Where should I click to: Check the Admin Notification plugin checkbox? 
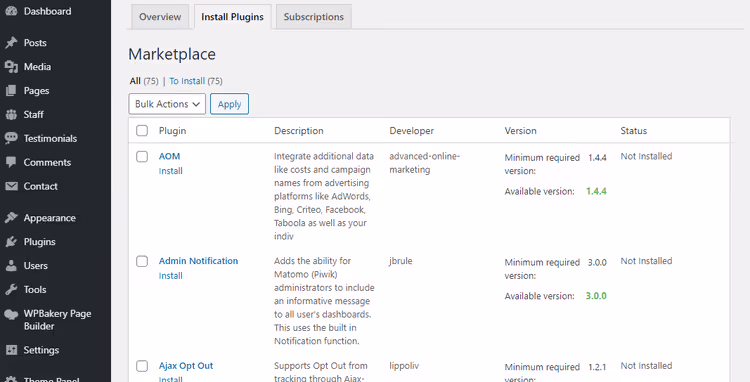tap(142, 261)
